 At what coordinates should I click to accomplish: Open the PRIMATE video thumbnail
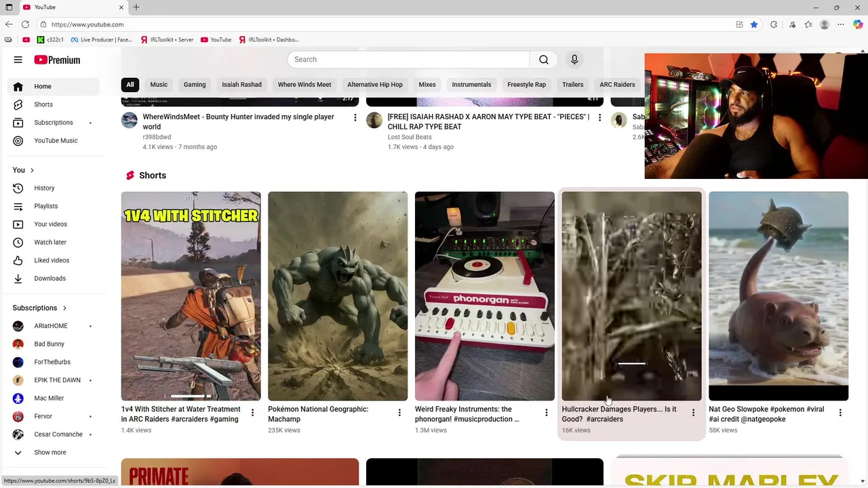point(240,472)
